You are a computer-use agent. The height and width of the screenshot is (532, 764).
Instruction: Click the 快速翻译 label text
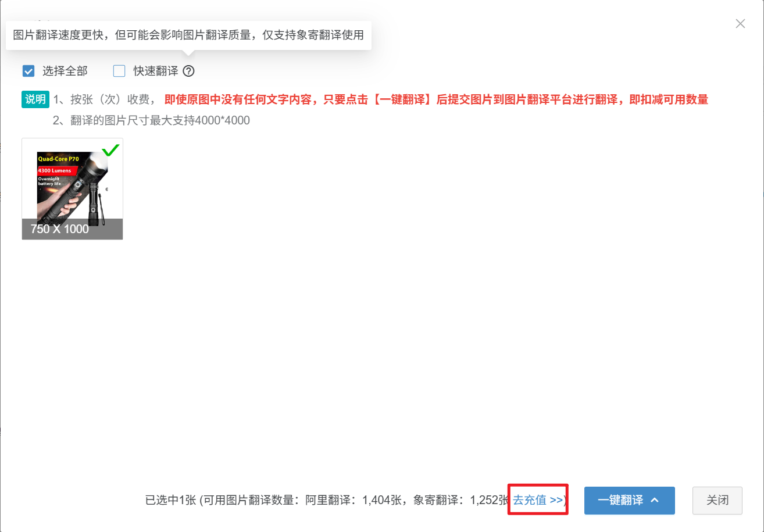coord(156,72)
